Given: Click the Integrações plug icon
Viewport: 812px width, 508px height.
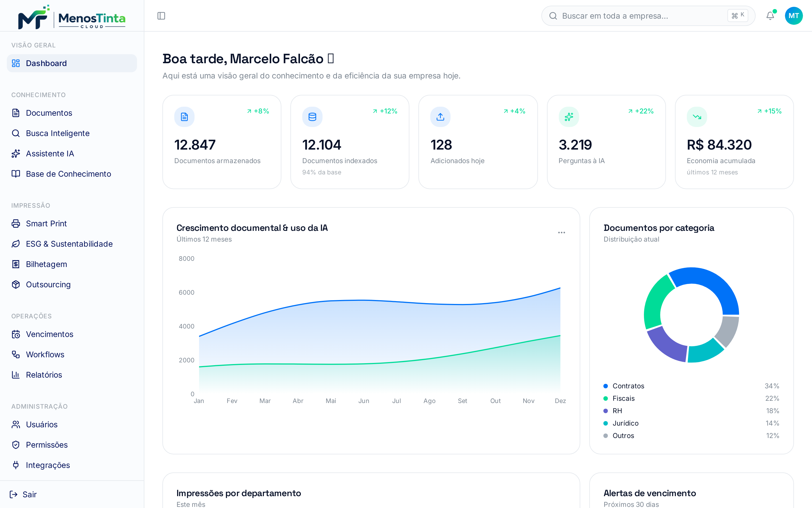Looking at the screenshot, I should coord(16,465).
